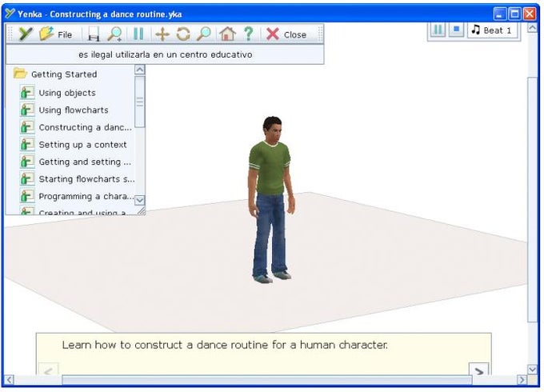Open help with the question mark icon
Image resolution: width=544 pixels, height=392 pixels.
249,34
